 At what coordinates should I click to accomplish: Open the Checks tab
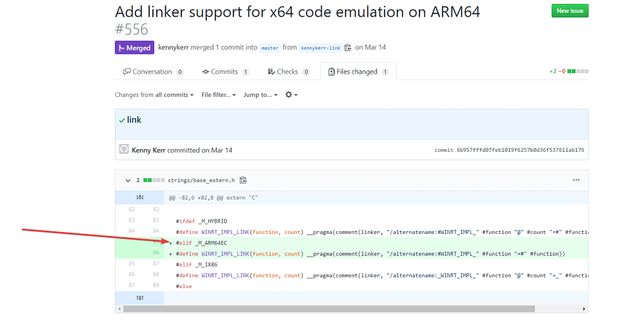coord(288,72)
